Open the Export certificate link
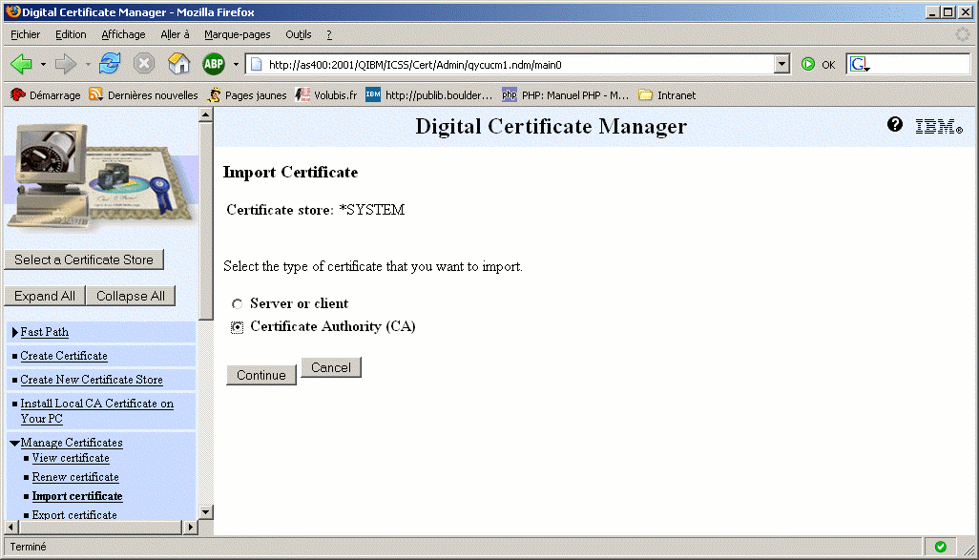Viewport: 979px width, 560px height. pos(74,515)
